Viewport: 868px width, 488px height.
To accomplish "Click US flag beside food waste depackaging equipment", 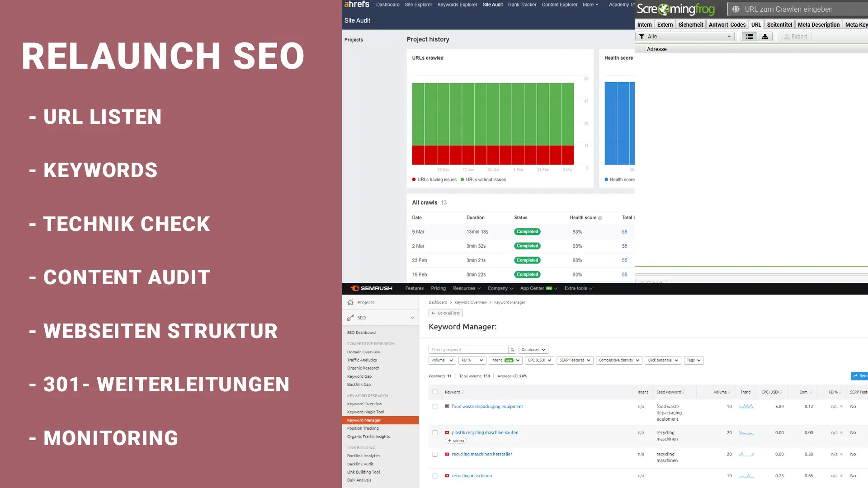I will (x=447, y=406).
